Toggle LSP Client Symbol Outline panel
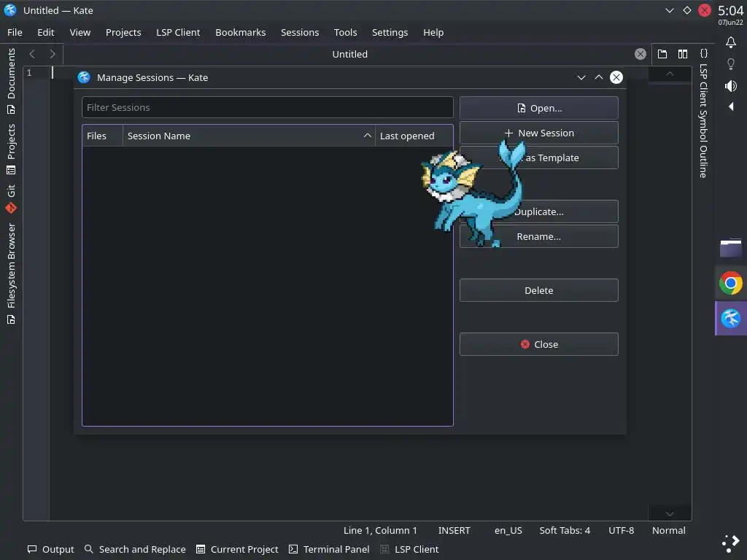The image size is (747, 560). click(x=704, y=114)
